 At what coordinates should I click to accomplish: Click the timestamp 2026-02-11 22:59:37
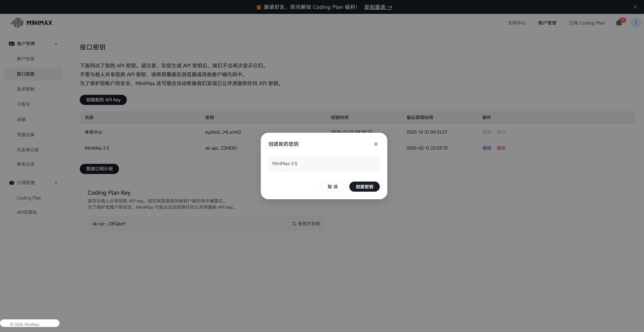click(427, 148)
